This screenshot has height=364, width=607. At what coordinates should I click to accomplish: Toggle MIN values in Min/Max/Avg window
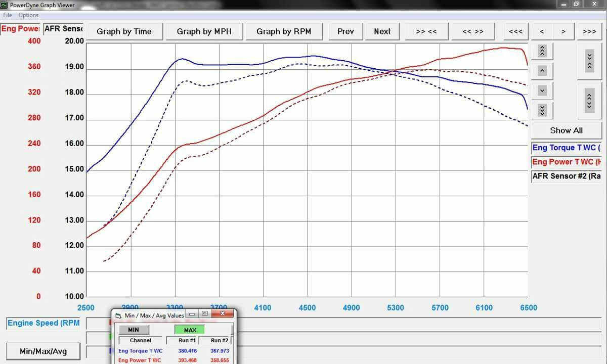133,330
